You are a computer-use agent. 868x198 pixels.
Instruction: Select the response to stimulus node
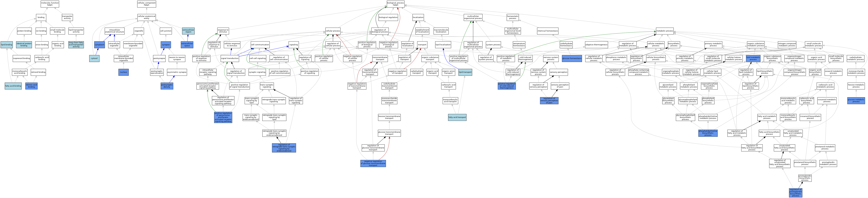tap(223, 31)
